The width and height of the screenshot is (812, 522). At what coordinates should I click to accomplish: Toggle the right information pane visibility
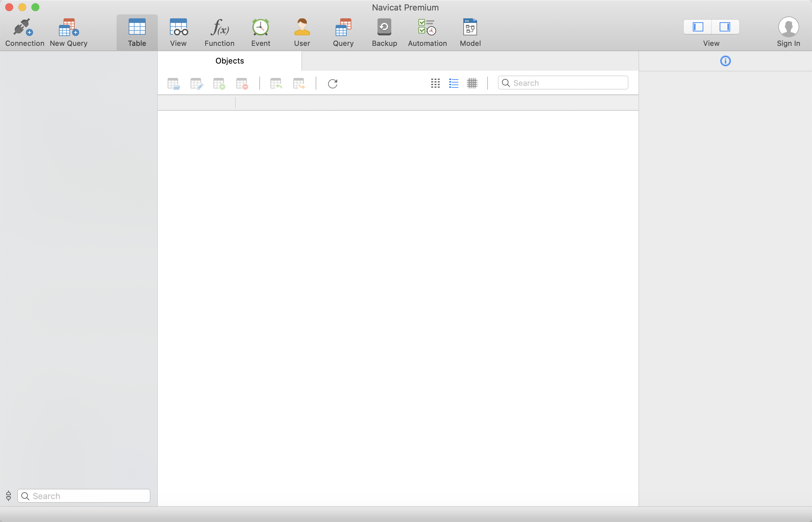[725, 27]
